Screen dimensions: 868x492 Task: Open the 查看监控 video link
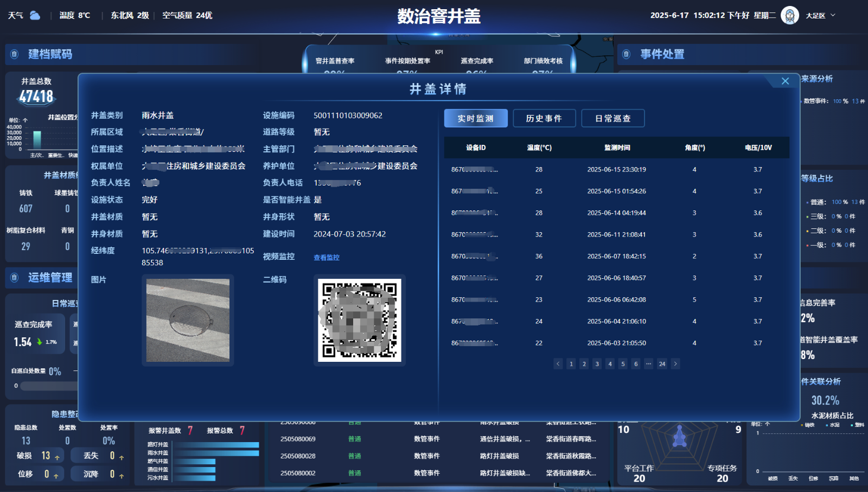pyautogui.click(x=327, y=258)
